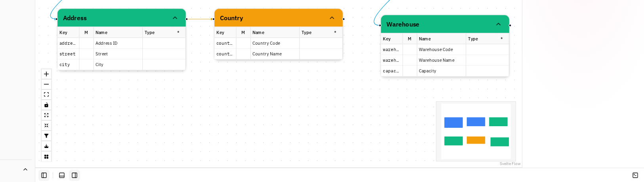
Task: Select the Country node header
Action: tap(279, 18)
